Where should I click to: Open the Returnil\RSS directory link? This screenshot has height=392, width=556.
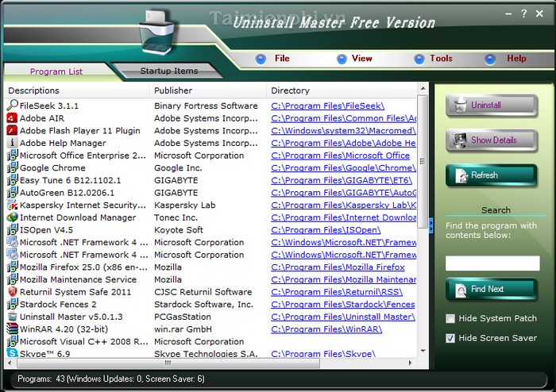[x=337, y=292]
